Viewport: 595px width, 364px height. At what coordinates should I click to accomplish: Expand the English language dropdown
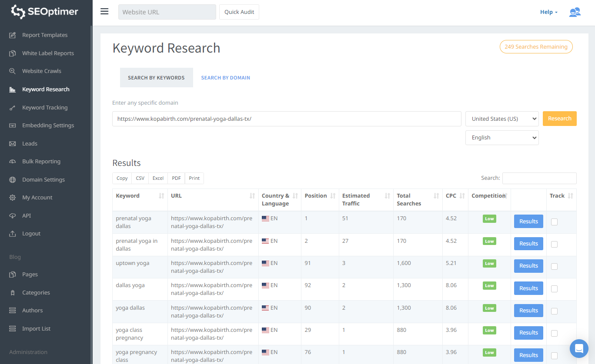(x=502, y=138)
